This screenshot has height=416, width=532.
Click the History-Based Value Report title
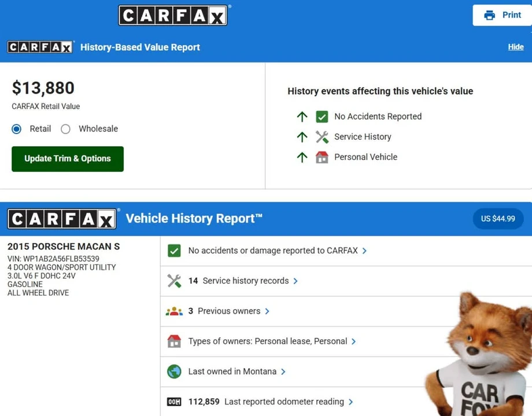140,47
